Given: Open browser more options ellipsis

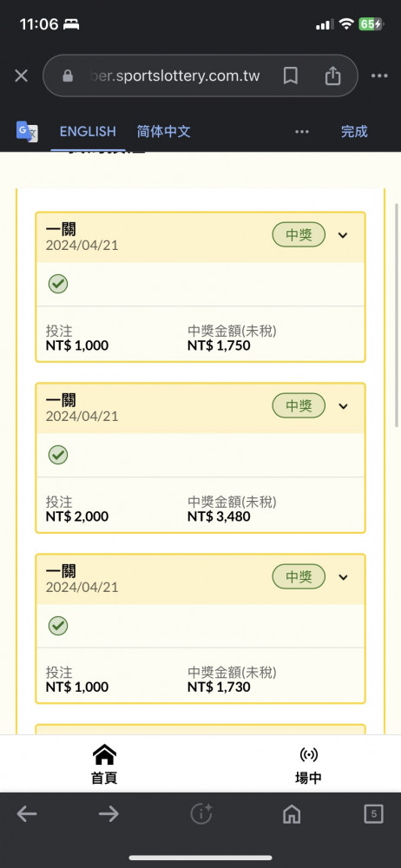Looking at the screenshot, I should click(x=379, y=76).
